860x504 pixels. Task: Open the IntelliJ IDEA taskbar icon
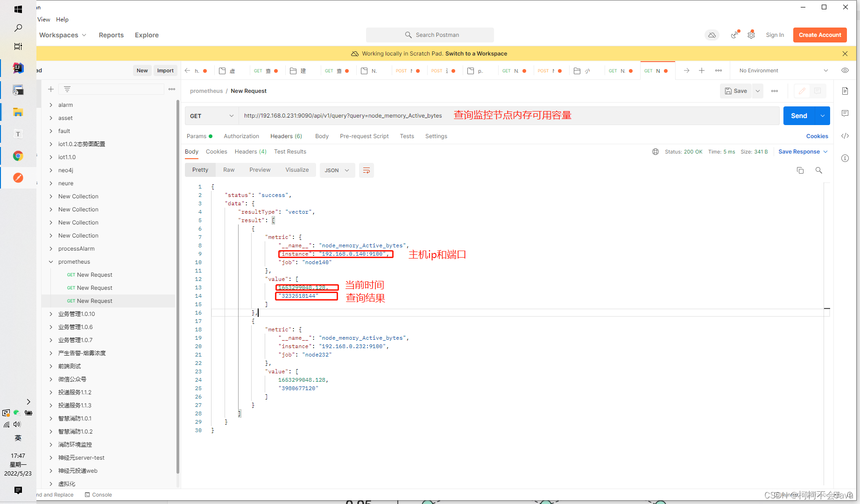18,68
